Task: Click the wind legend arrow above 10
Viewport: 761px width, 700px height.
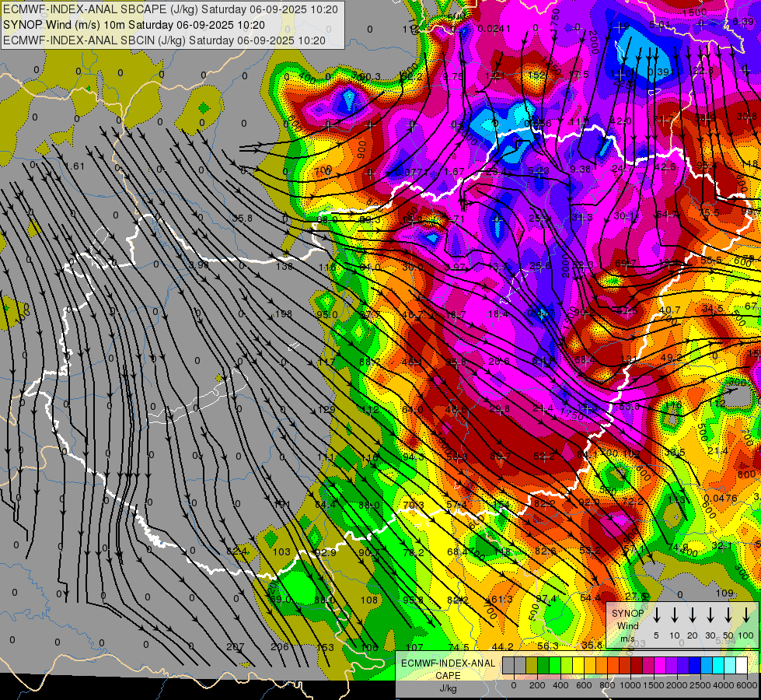Action: pos(674,615)
